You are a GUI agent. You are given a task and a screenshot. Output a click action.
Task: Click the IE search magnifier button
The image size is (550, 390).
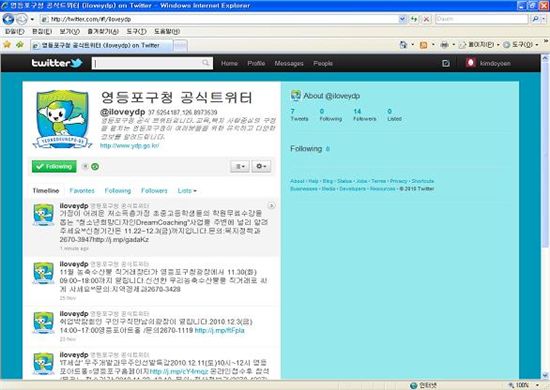click(535, 19)
